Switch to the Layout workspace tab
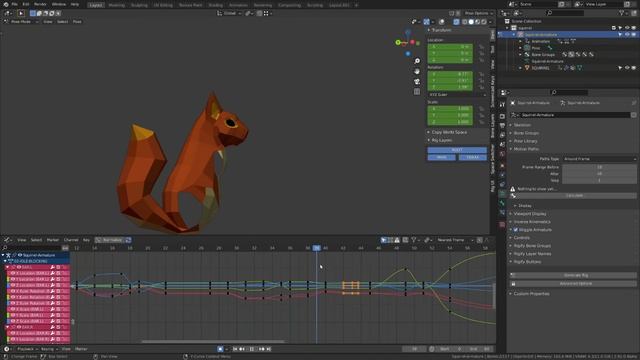 click(96, 5)
